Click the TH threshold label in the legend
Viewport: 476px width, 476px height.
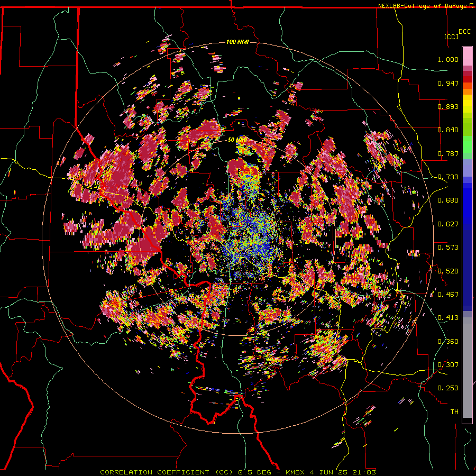454,412
